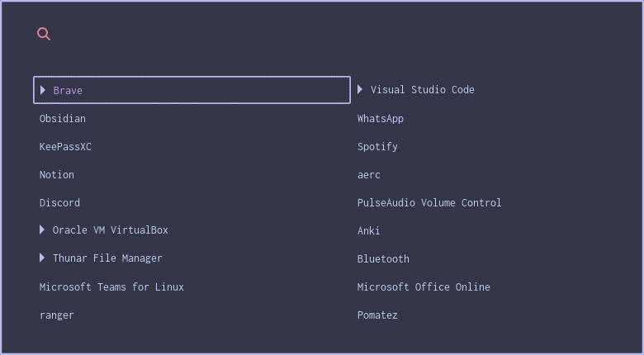
Task: Launch Discord from the launcher
Action: click(59, 203)
